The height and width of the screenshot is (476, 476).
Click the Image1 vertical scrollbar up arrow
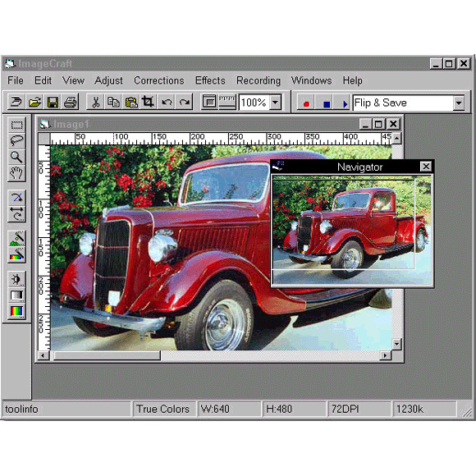(396, 138)
